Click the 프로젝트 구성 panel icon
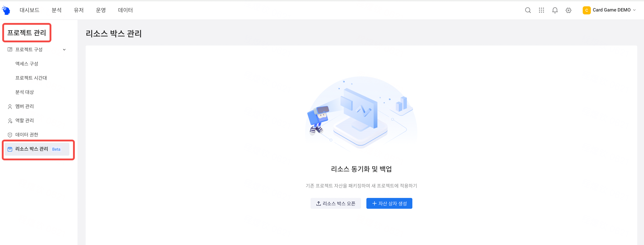Image resolution: width=644 pixels, height=245 pixels. [10, 50]
